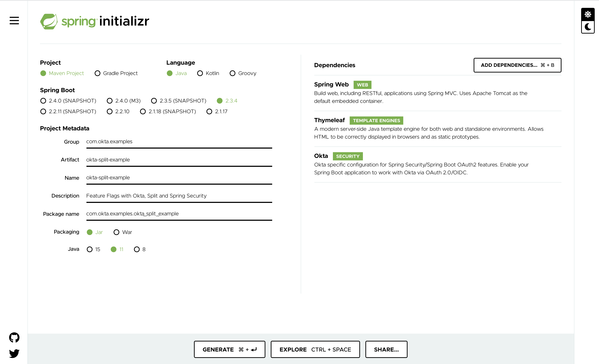Click the Group input field

(179, 141)
